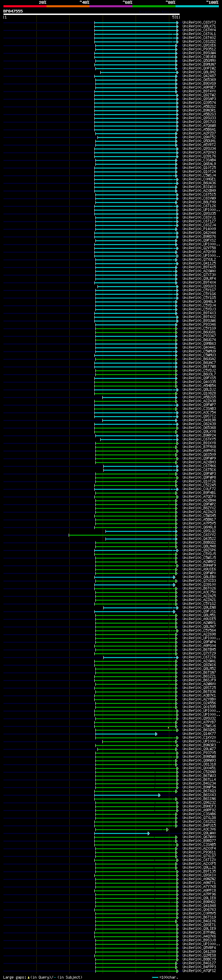Click the green ~80% identity legend segment
Screen dimensions: 222x980
[x=154, y=6]
